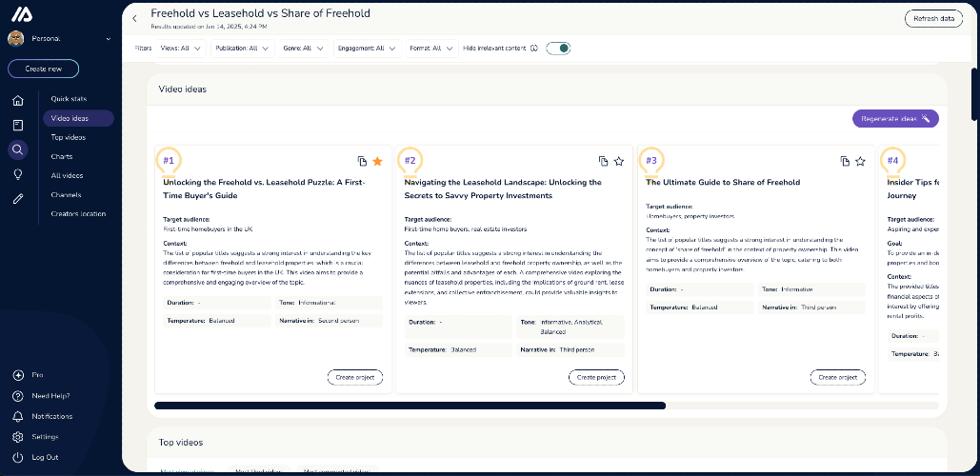The image size is (980, 476).
Task: Open the Engagement: All filter dropdown
Action: tap(367, 49)
